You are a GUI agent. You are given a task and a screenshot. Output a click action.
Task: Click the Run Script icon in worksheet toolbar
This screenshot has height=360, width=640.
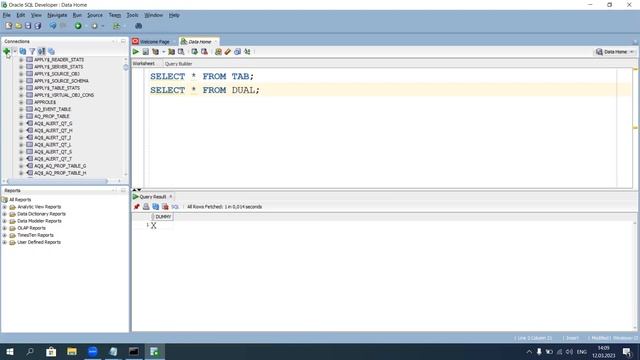(x=146, y=51)
